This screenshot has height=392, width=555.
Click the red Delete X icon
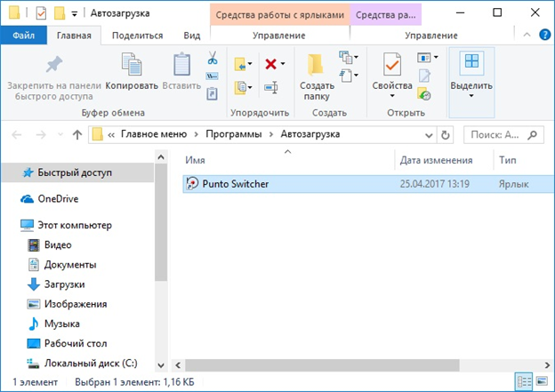270,64
